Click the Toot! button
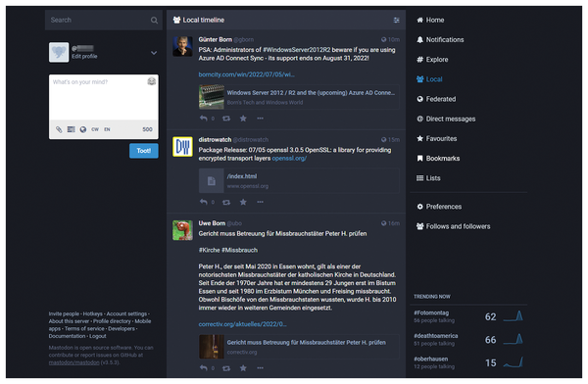 click(x=144, y=151)
